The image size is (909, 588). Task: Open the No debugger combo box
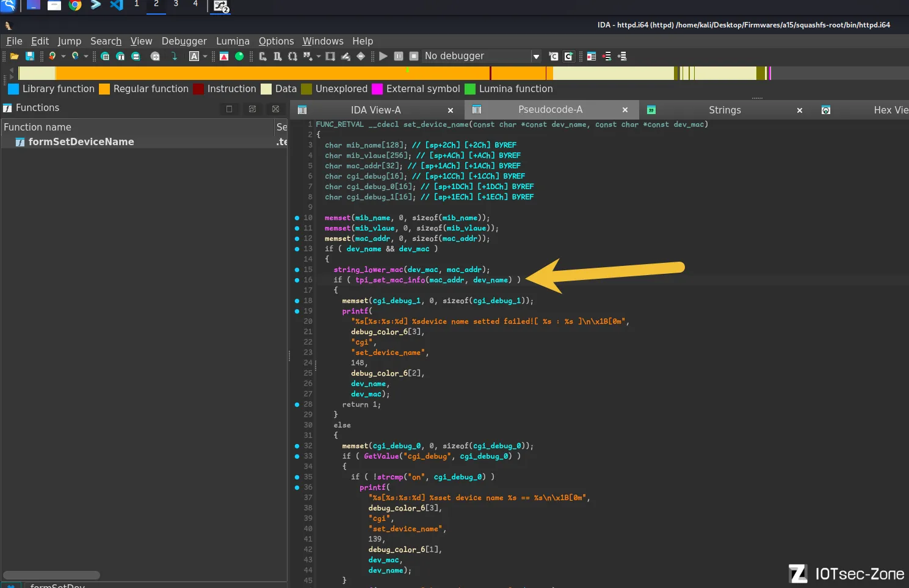[x=482, y=56]
